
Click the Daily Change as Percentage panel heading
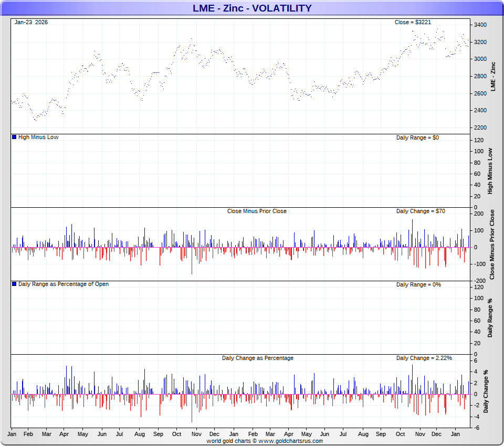(x=257, y=358)
